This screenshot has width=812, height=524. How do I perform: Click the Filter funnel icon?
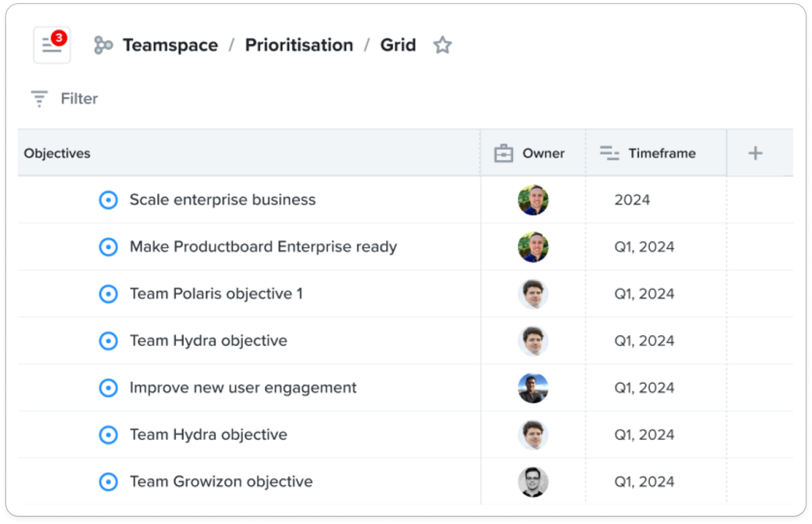tap(39, 99)
